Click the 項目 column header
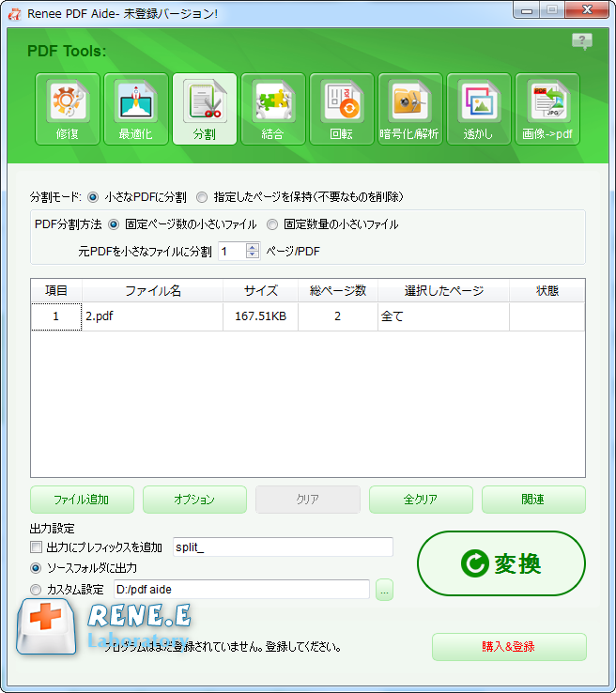616x693 pixels. (56, 290)
